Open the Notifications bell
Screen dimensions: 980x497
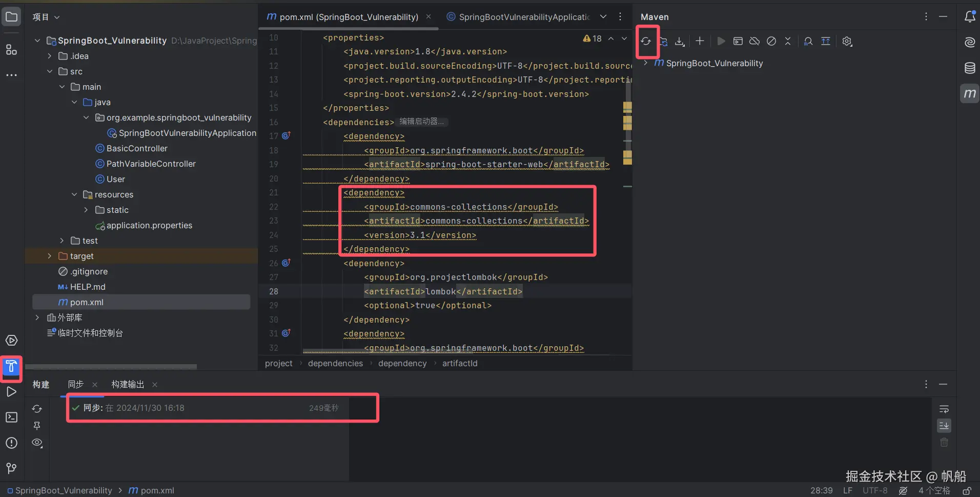coord(970,16)
